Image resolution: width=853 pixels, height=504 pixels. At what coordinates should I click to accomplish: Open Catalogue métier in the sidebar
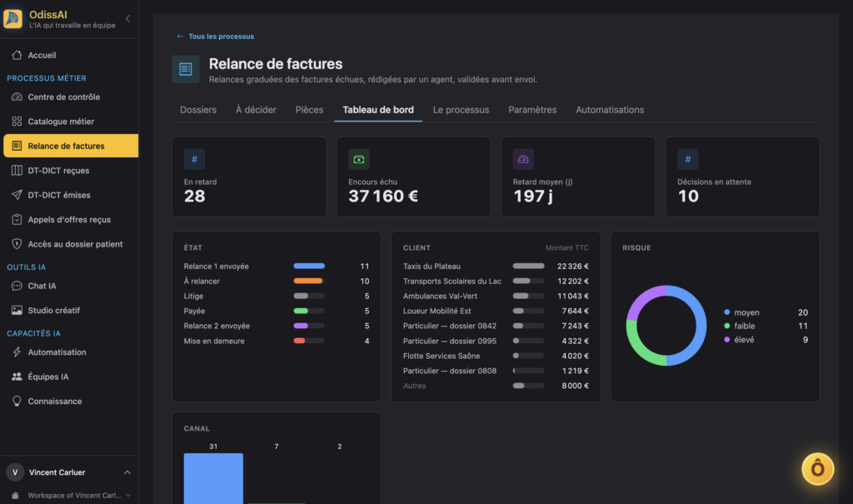[x=70, y=122]
